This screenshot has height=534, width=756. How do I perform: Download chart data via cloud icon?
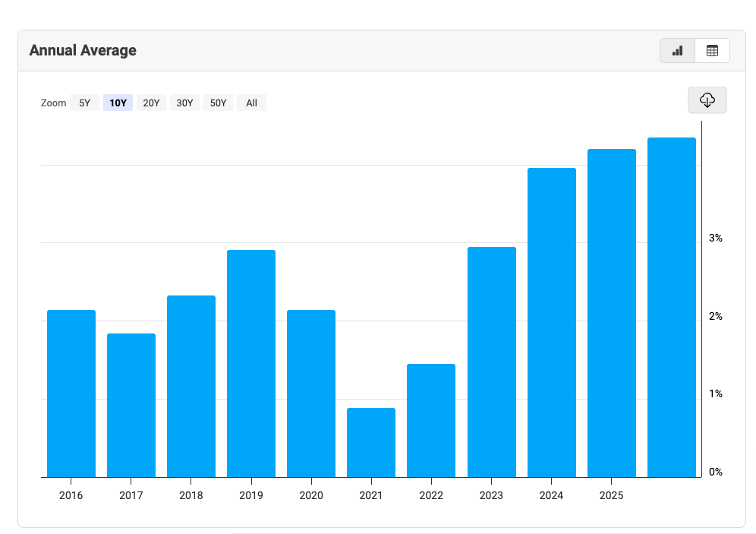pyautogui.click(x=707, y=100)
